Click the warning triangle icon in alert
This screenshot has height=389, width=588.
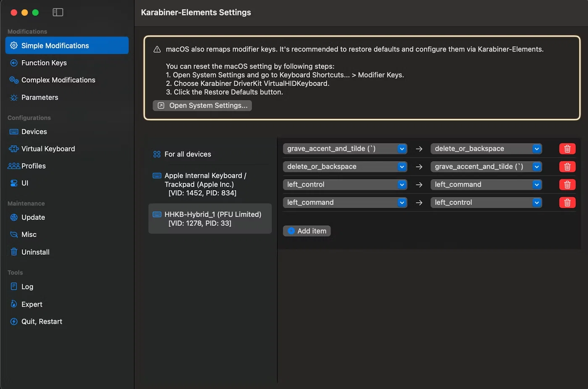[x=157, y=50]
